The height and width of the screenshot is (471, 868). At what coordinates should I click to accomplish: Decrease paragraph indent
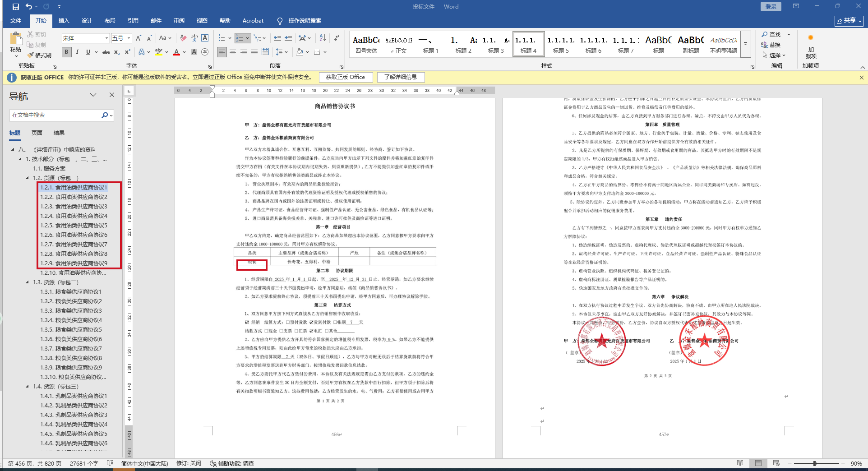point(277,38)
